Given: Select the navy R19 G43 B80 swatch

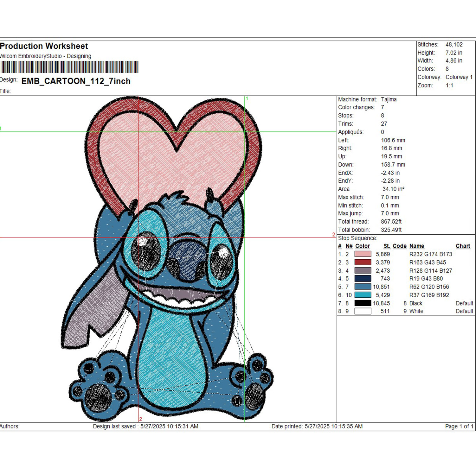Looking at the screenshot, I should 363,278.
